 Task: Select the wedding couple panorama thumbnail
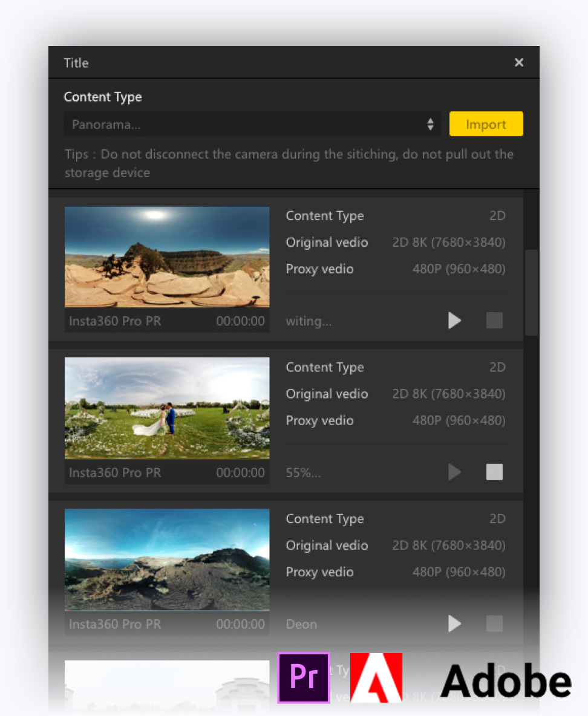(x=167, y=408)
